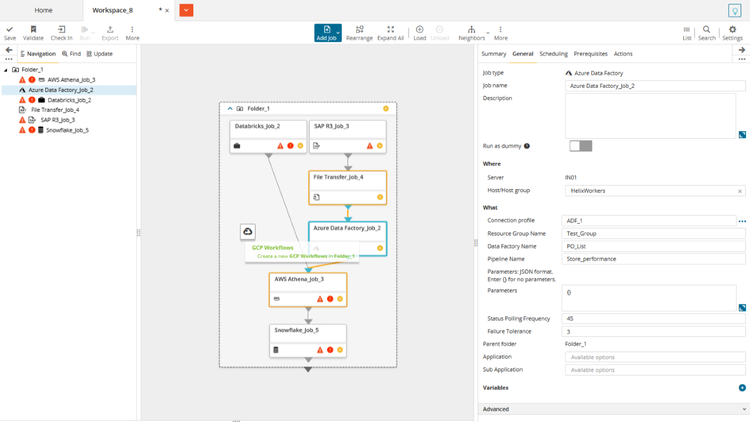Click the Check In icon
Viewport: 750px width, 422px height.
coord(61,33)
